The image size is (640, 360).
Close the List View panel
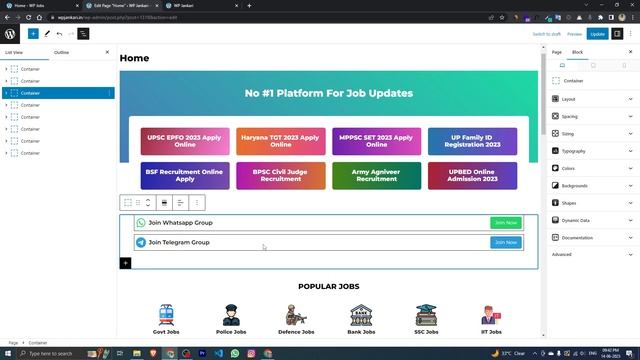(x=107, y=52)
